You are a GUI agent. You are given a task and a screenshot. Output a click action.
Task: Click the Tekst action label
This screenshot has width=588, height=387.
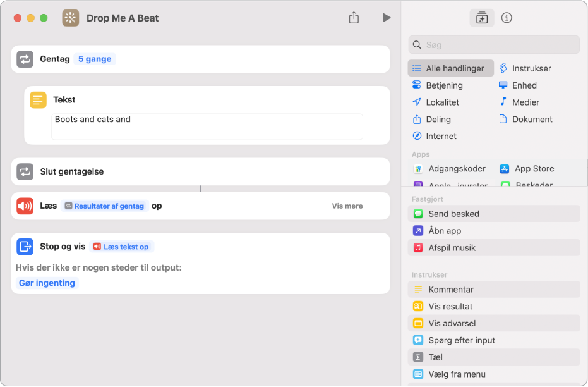coord(64,99)
